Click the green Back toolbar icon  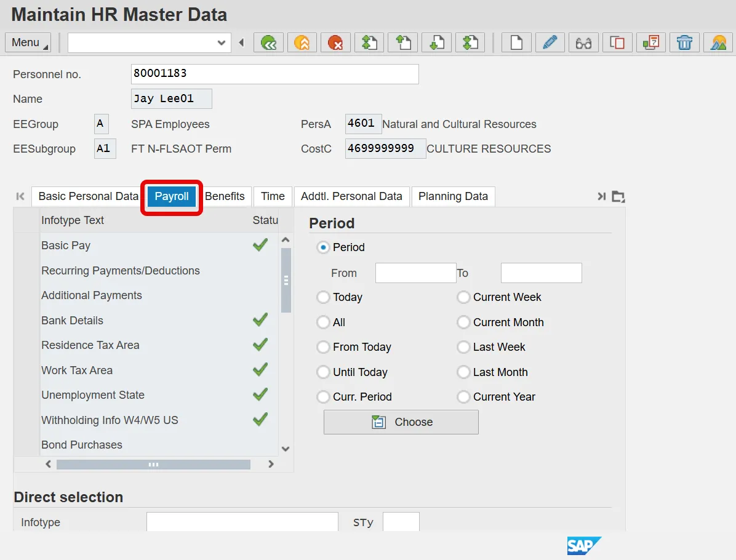click(269, 42)
